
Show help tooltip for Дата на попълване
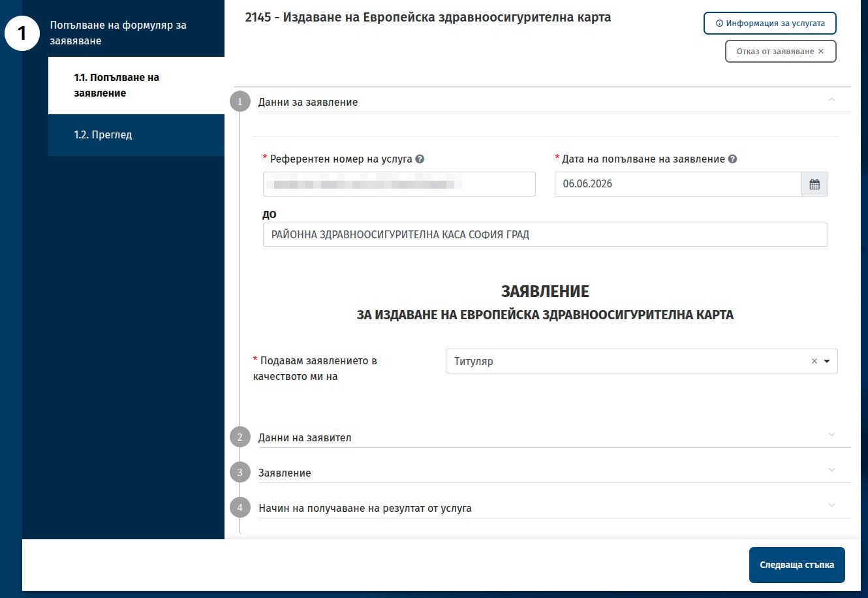pyautogui.click(x=732, y=159)
